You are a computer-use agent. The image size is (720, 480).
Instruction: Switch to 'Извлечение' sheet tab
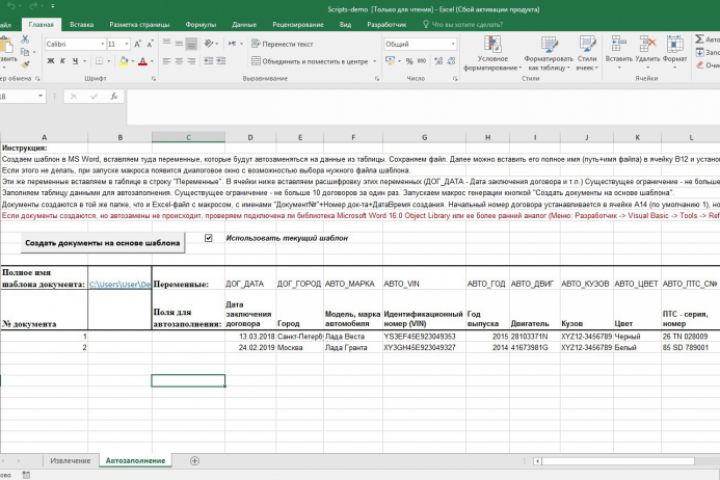[70, 460]
